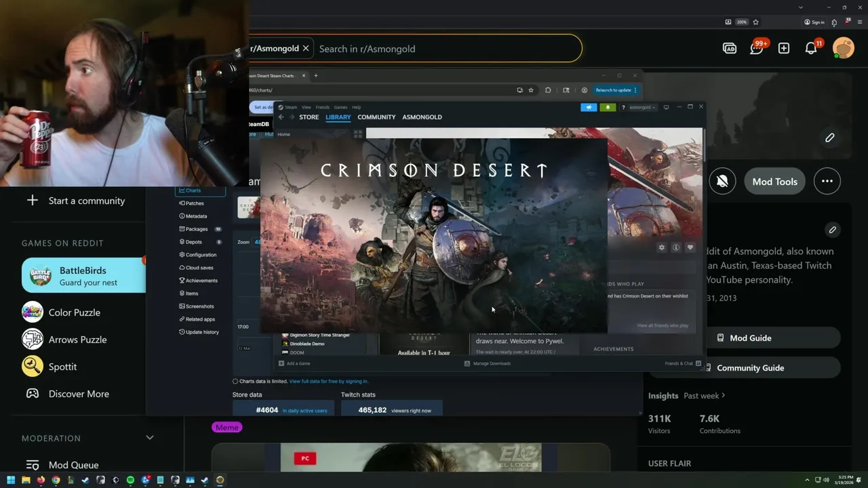
Task: Open asmongold account dropdown in Steam
Action: (x=642, y=107)
